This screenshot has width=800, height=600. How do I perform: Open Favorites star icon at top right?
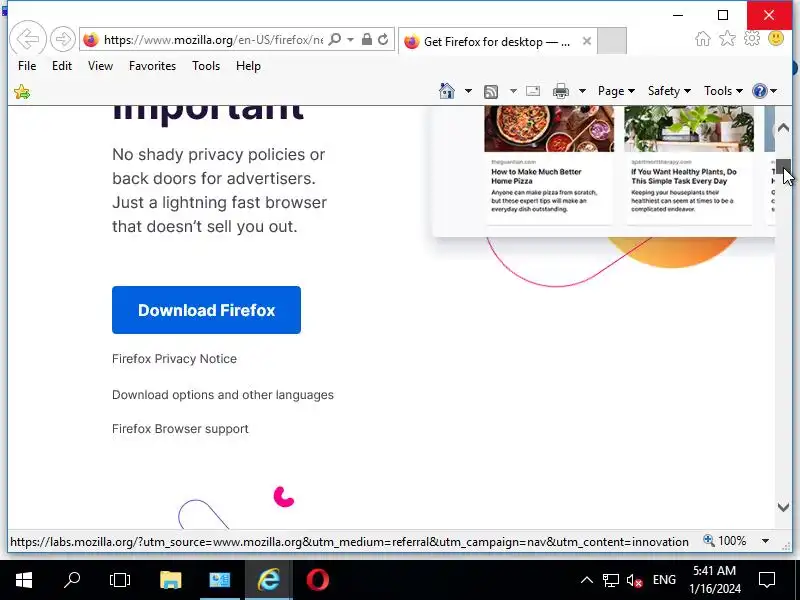coord(727,39)
